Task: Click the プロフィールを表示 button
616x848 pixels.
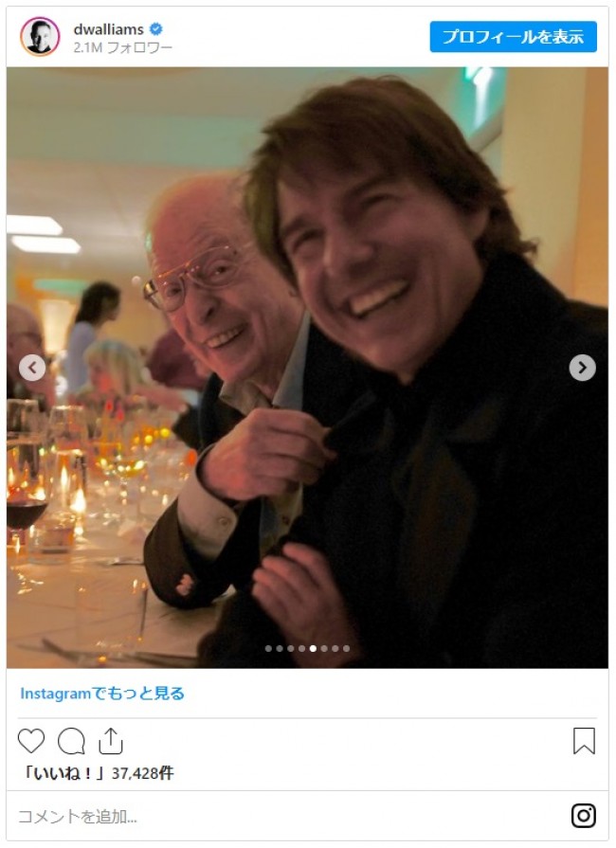Action: (x=514, y=37)
